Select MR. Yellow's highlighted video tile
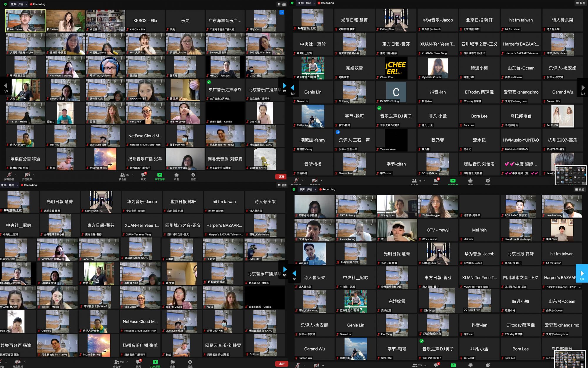Screen dimensions: 588x368 pyautogui.click(x=26, y=19)
